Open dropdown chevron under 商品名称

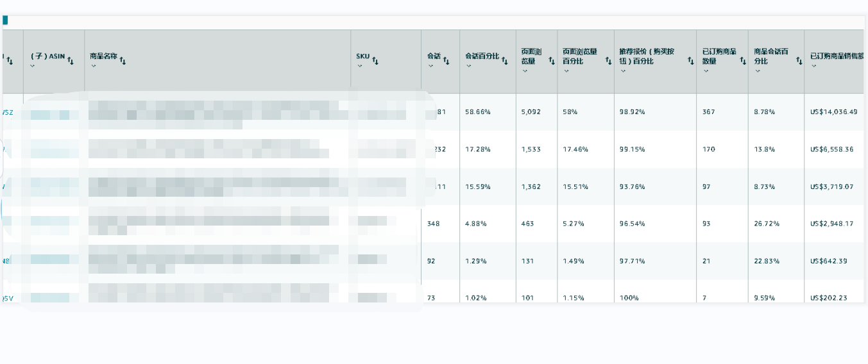pyautogui.click(x=92, y=66)
